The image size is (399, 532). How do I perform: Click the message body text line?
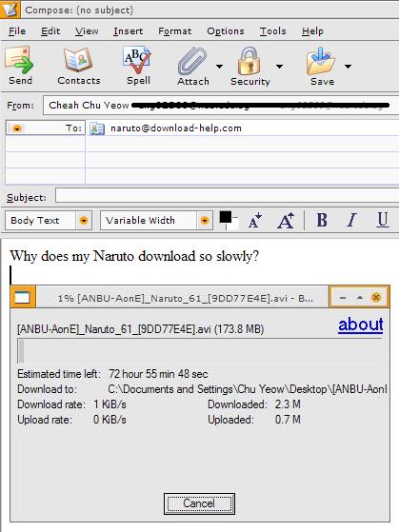134,256
